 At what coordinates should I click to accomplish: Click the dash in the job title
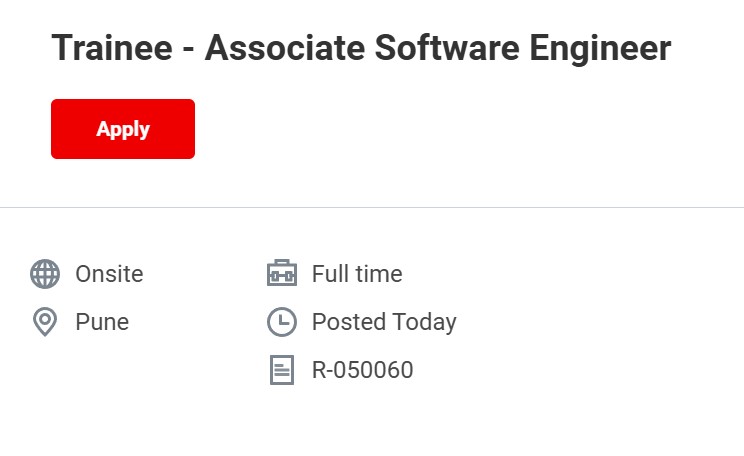point(186,50)
